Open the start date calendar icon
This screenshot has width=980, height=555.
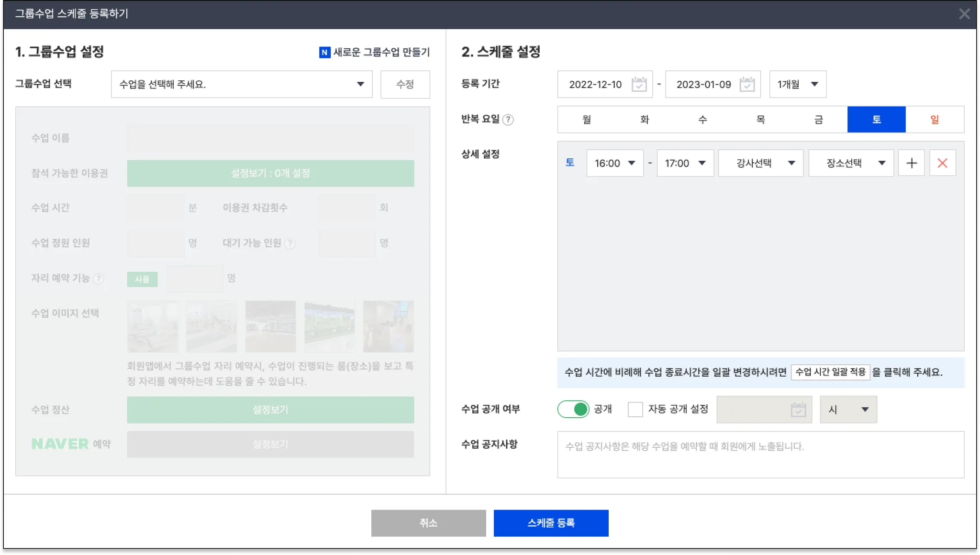[x=639, y=84]
